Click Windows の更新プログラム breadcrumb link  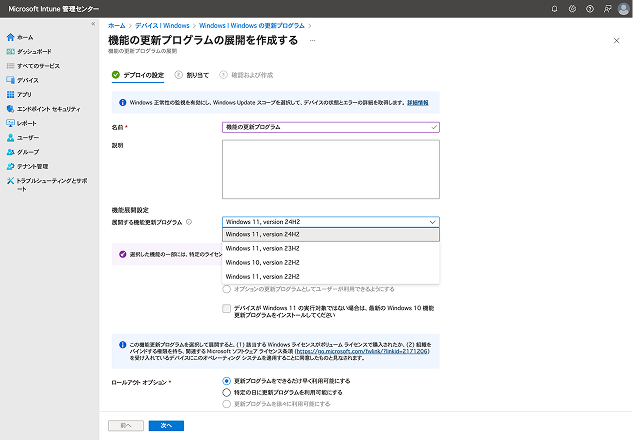(252, 25)
